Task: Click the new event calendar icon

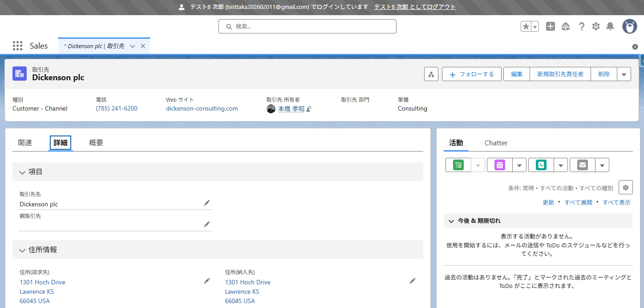Action: 500,165
